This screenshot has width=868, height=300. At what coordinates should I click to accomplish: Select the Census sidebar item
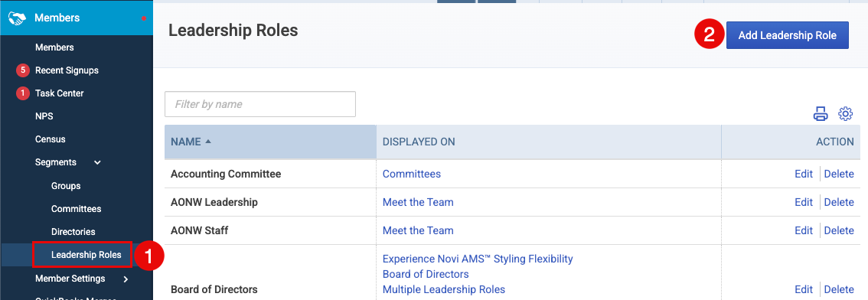pyautogui.click(x=51, y=139)
